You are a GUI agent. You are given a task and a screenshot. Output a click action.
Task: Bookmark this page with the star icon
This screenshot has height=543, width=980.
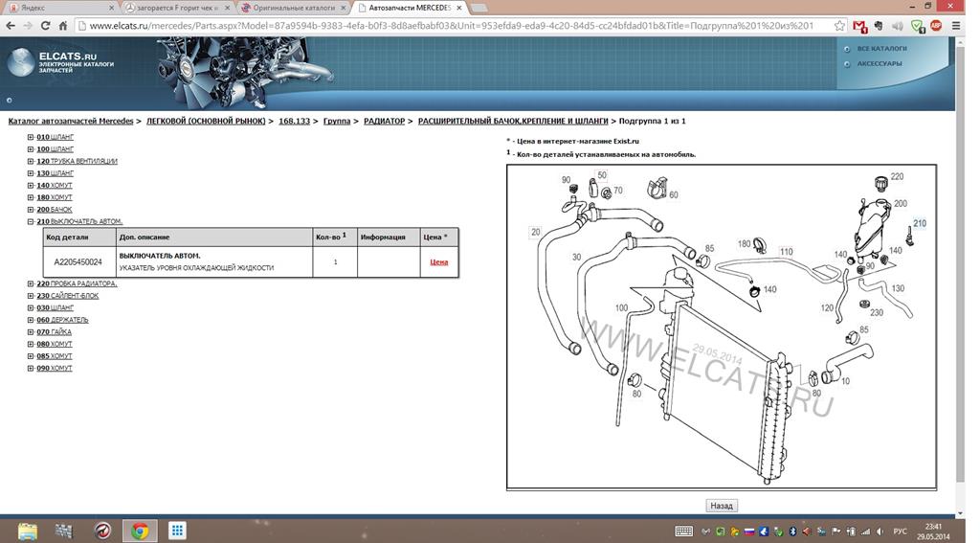(x=839, y=26)
